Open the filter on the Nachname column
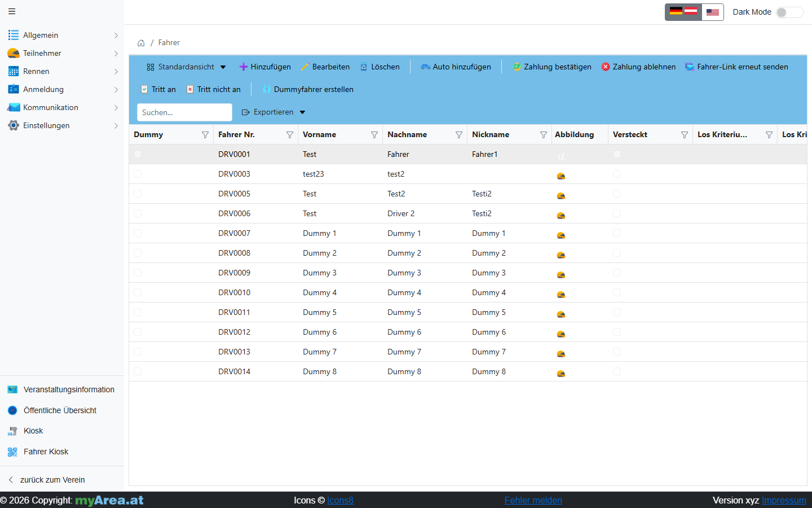This screenshot has height=508, width=812. [459, 135]
